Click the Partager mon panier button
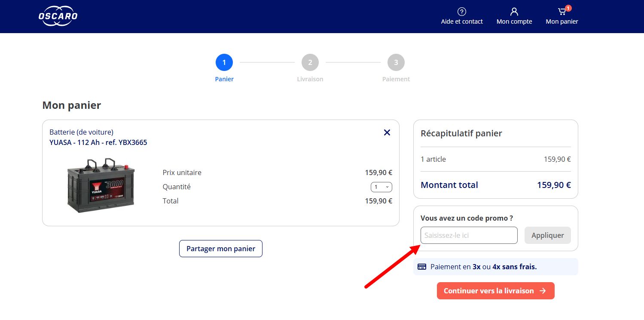644x320 pixels. (221, 249)
